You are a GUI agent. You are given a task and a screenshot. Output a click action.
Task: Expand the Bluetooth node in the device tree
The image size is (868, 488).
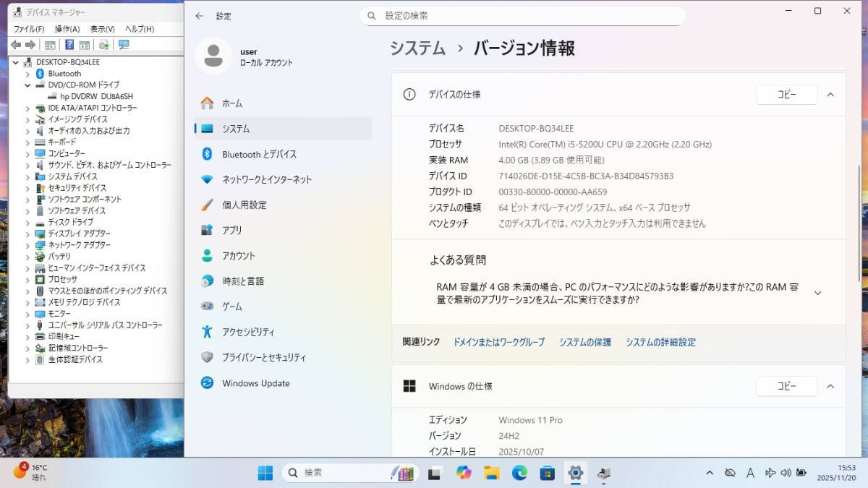pyautogui.click(x=28, y=74)
